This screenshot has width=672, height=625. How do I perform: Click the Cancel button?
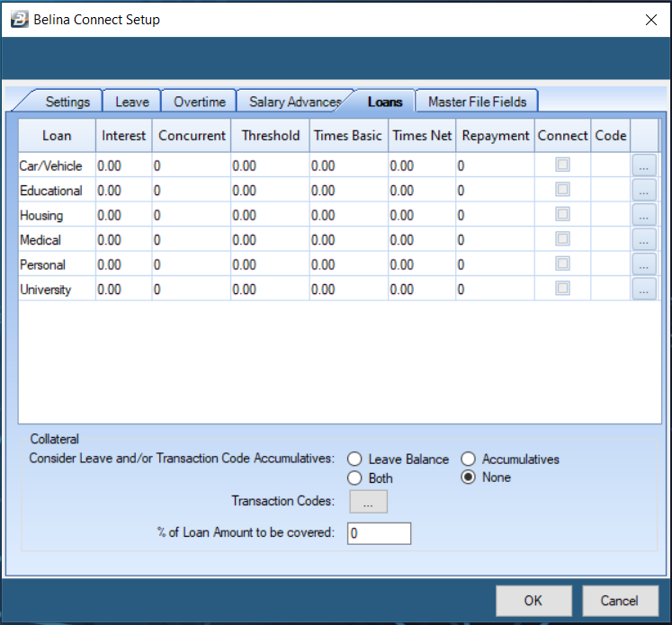620,601
